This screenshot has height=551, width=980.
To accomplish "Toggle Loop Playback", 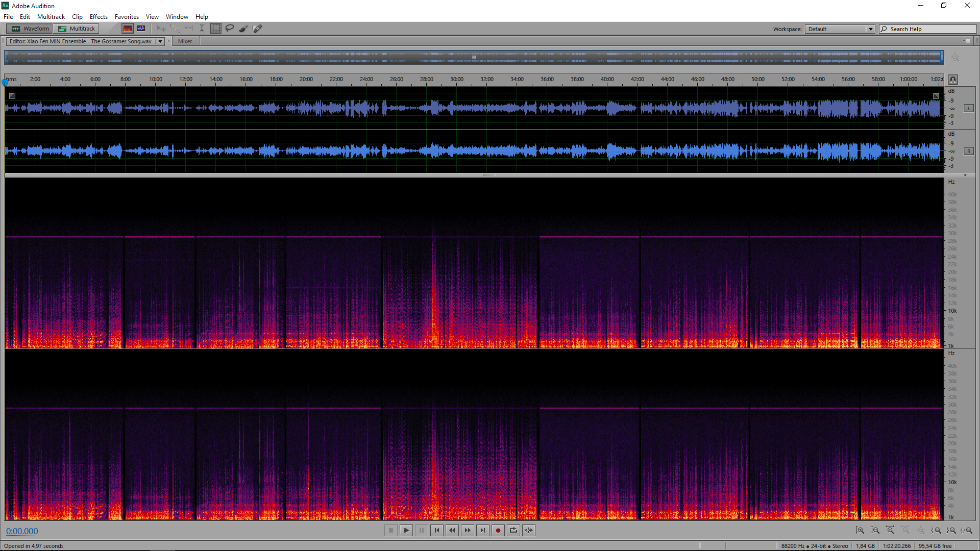I will point(513,531).
